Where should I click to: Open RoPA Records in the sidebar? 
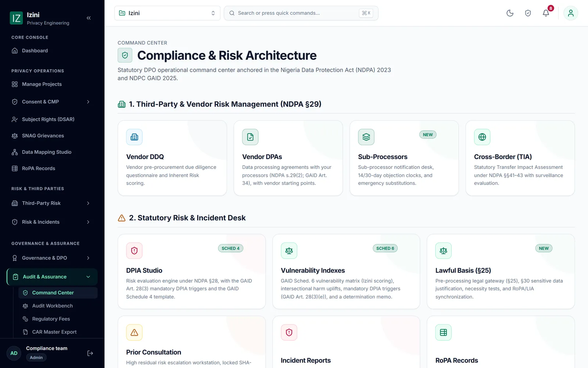click(x=52, y=169)
